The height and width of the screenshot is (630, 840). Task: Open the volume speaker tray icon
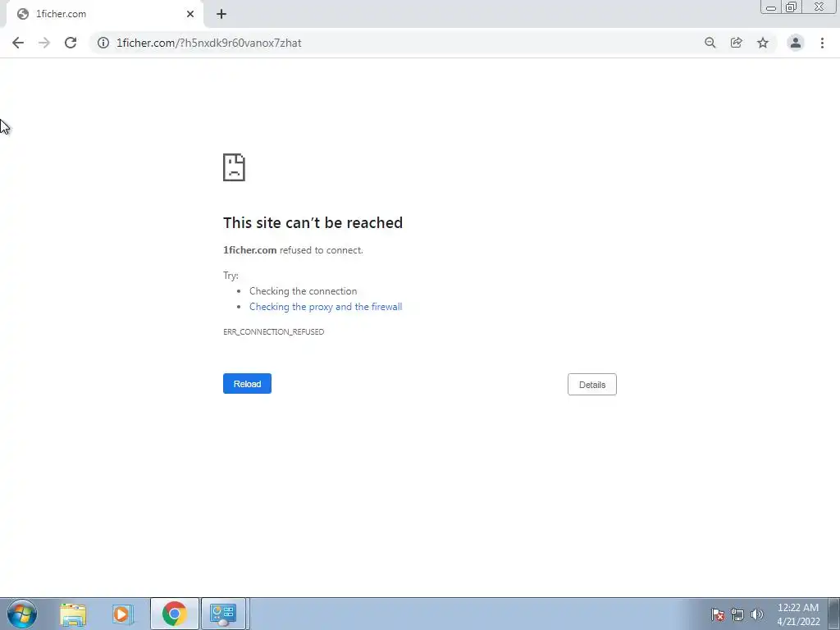[757, 614]
